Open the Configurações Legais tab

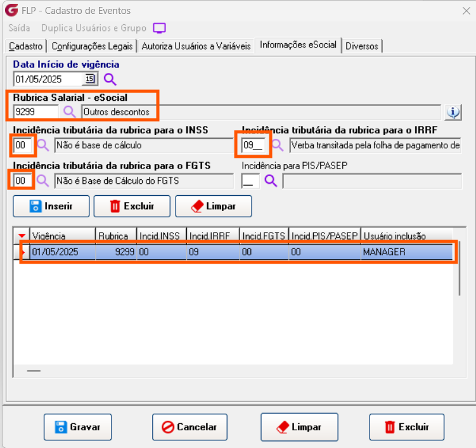point(92,46)
